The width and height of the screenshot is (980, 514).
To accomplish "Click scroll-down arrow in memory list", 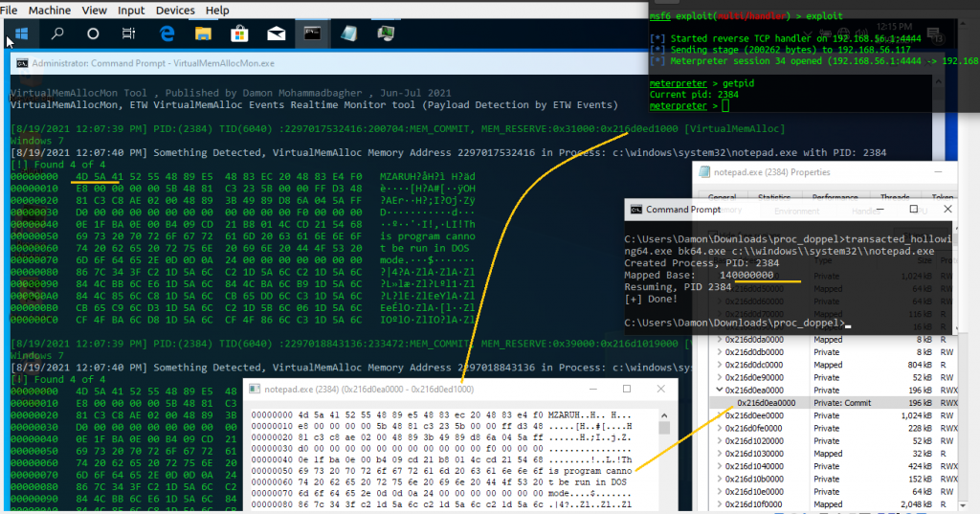I will [x=963, y=505].
